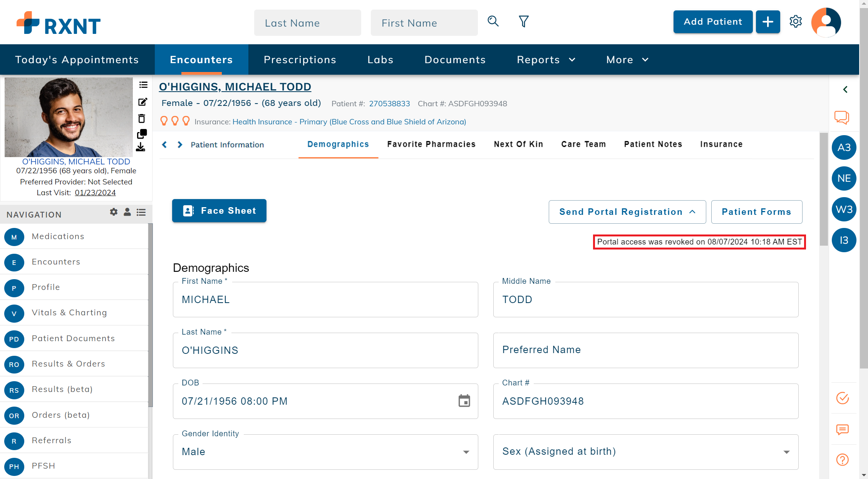Click the edit patient pencil icon
The image size is (868, 479).
[x=142, y=102]
